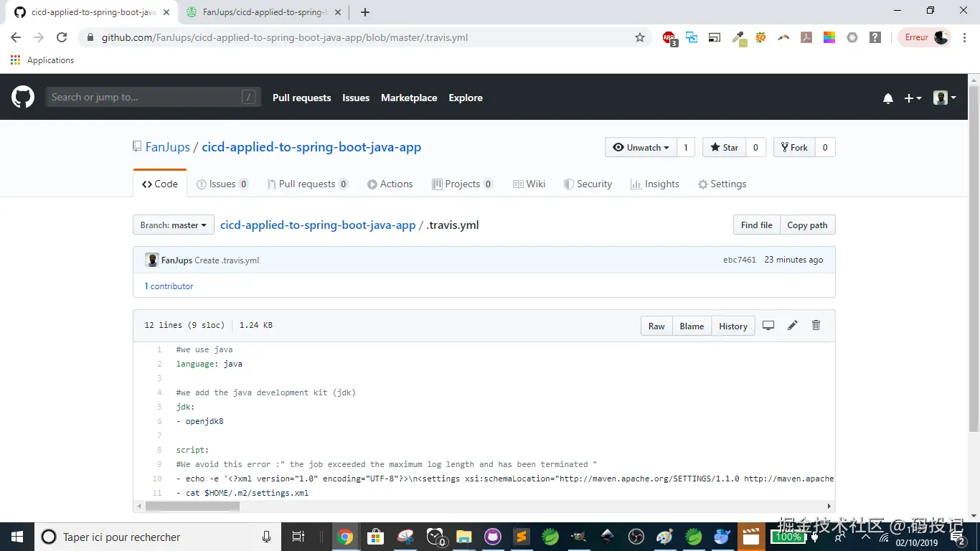Open file History
This screenshot has height=551, width=980.
pyautogui.click(x=733, y=326)
